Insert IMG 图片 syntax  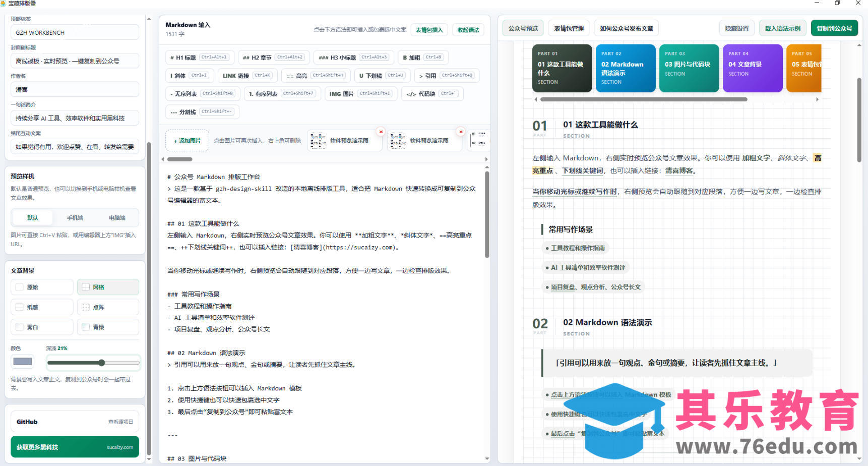point(361,94)
